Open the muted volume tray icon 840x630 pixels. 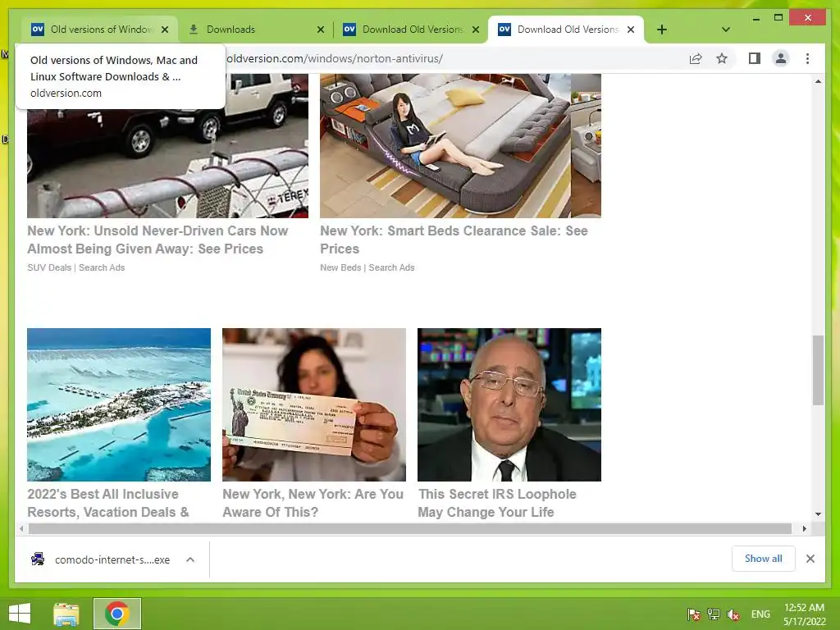733,614
